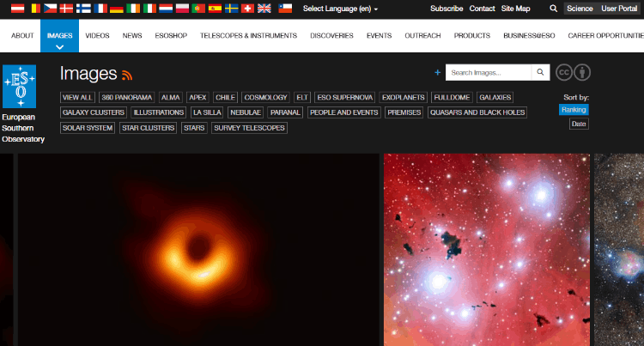Filter by 360 Panorama category
The image size is (644, 346).
[x=126, y=97]
